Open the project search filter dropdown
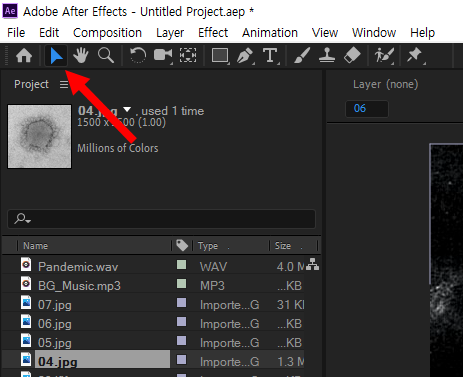The image size is (463, 377). point(22,219)
